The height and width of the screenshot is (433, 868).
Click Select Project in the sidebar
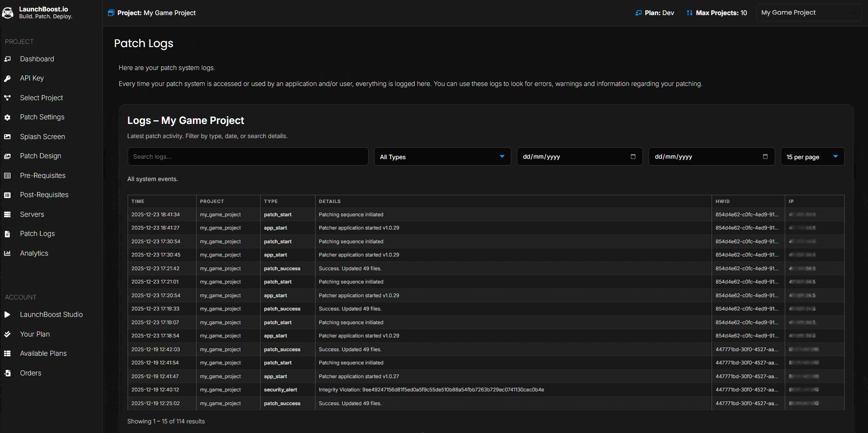(42, 98)
